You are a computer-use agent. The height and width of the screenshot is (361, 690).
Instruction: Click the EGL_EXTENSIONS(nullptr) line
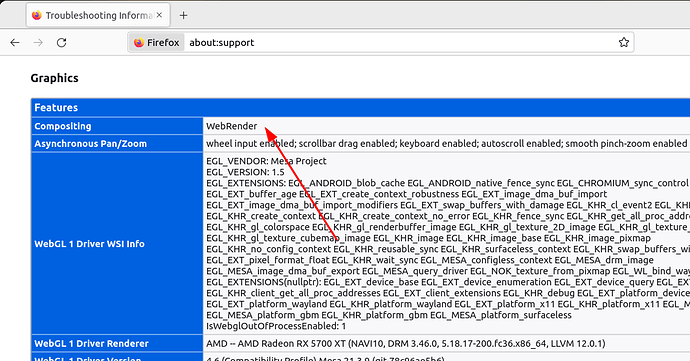[448, 282]
